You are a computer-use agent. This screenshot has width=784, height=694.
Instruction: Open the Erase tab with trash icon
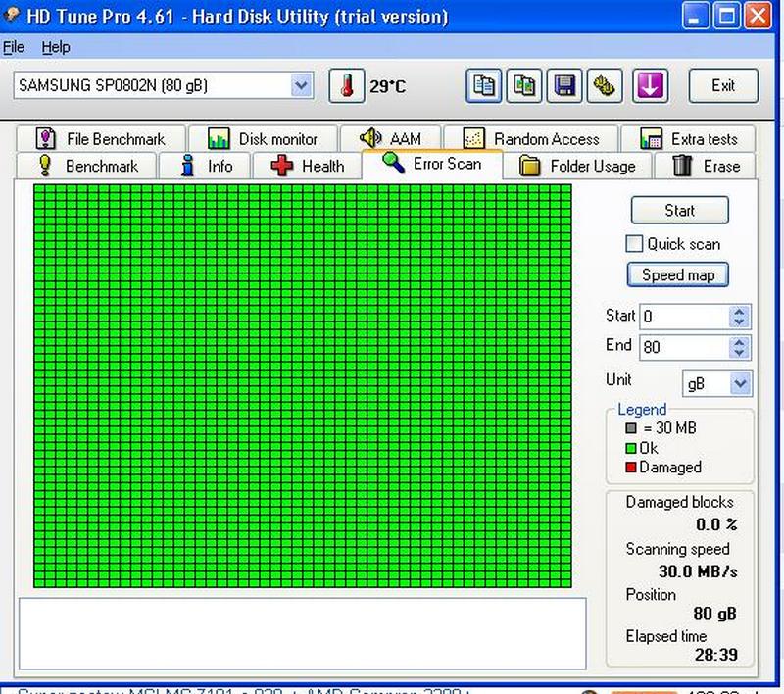(x=706, y=166)
